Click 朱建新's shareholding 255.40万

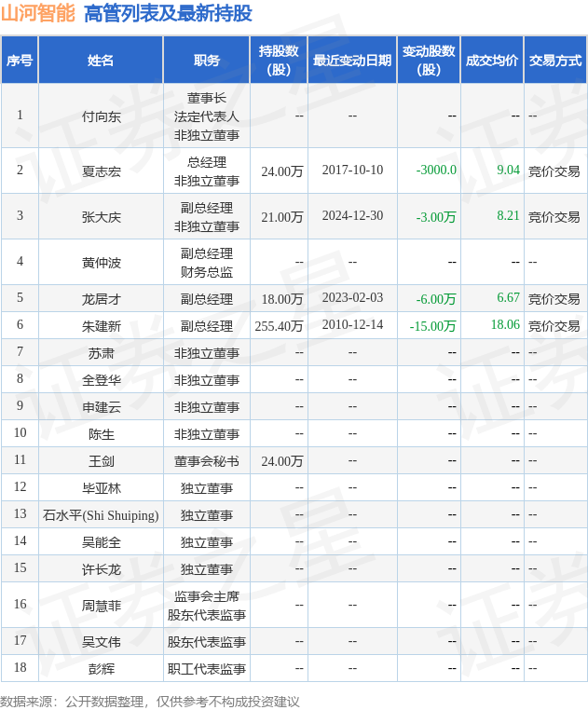(279, 325)
